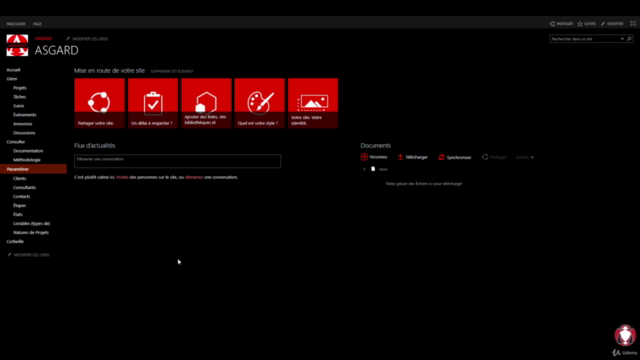
Task: Click the greyed Partager icon in Documents
Action: point(485,157)
